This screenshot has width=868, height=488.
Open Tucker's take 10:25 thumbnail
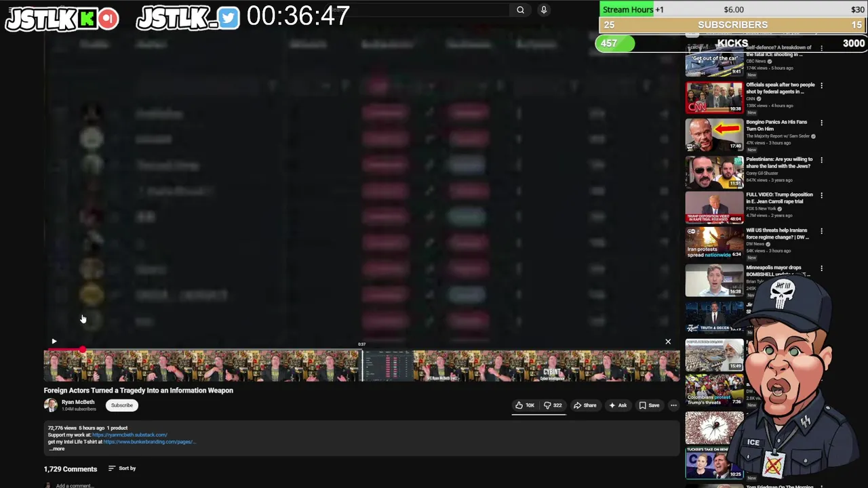(714, 463)
